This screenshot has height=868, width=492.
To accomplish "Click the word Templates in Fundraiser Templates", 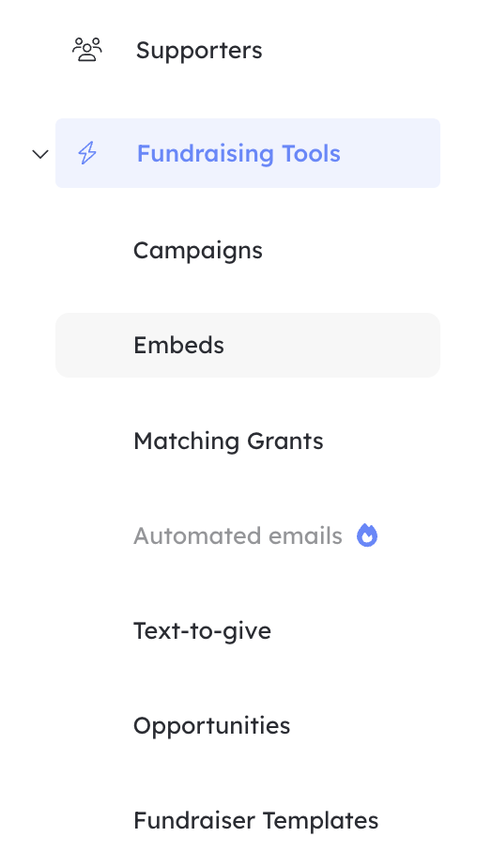I will coord(320,821).
